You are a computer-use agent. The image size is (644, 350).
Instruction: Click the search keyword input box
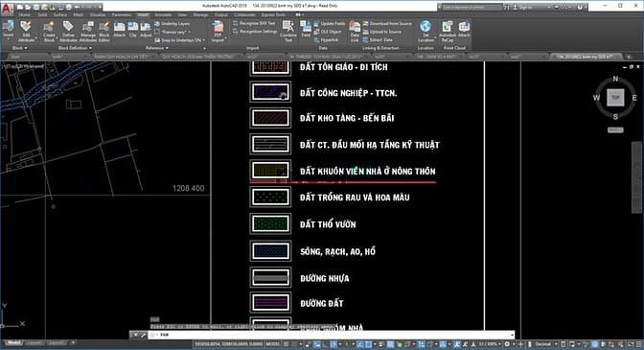pyautogui.click(x=471, y=7)
